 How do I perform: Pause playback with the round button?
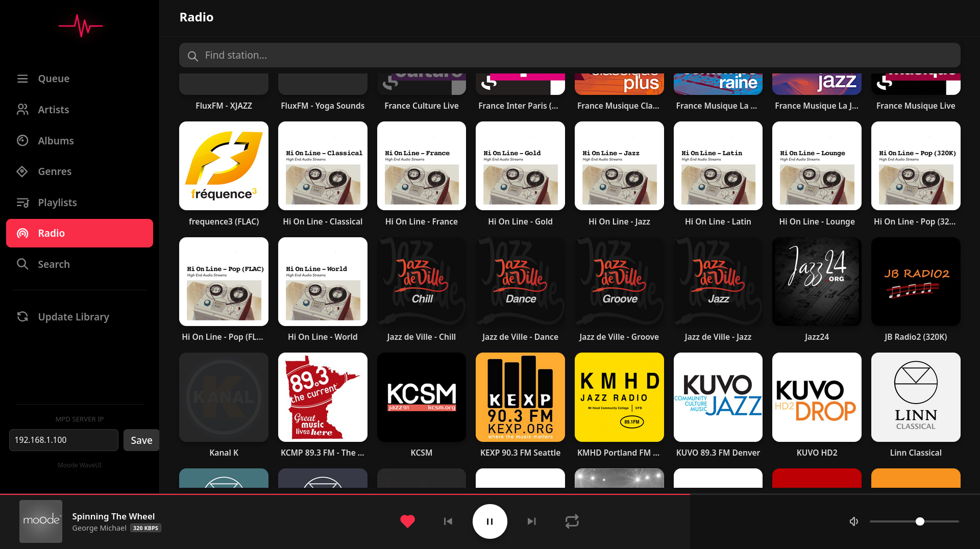[x=490, y=521]
